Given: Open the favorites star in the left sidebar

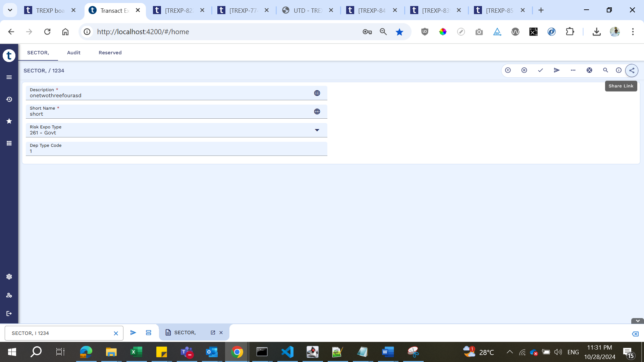Looking at the screenshot, I should (9, 121).
